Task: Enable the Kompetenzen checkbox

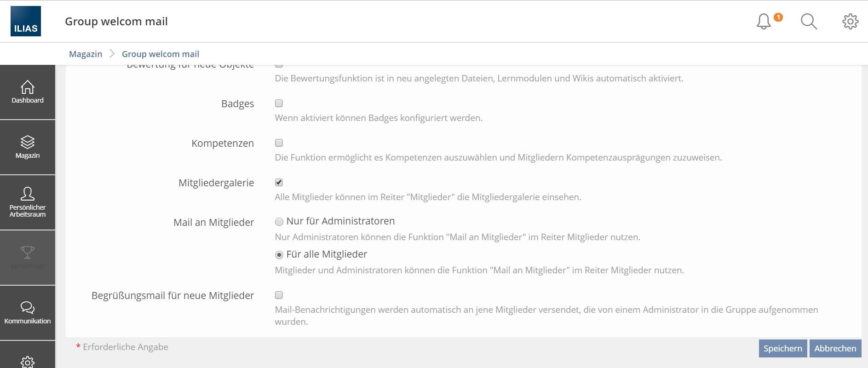Action: point(279,143)
